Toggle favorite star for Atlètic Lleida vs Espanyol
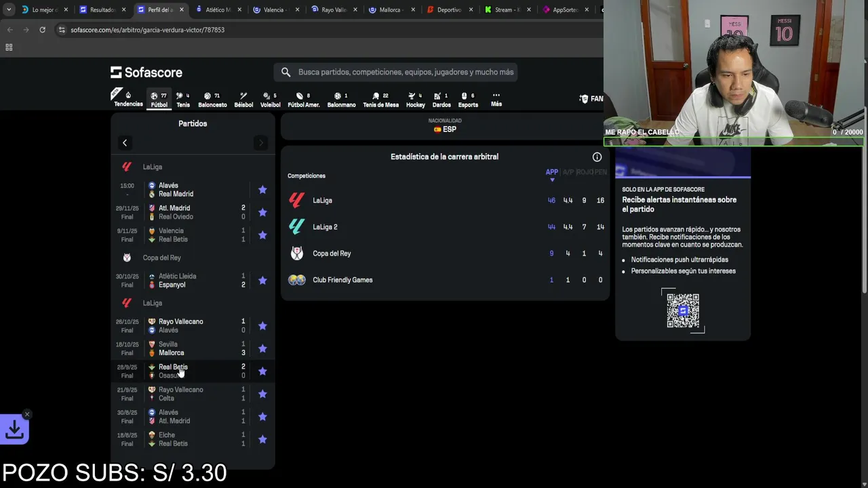This screenshot has width=868, height=488. (x=262, y=281)
